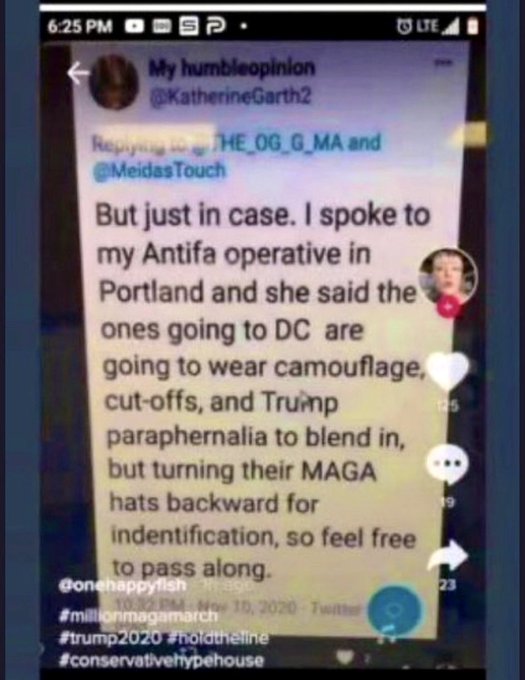This screenshot has width=525, height=680.
Task: Open the @MeidasTouch mention
Action: (160, 171)
